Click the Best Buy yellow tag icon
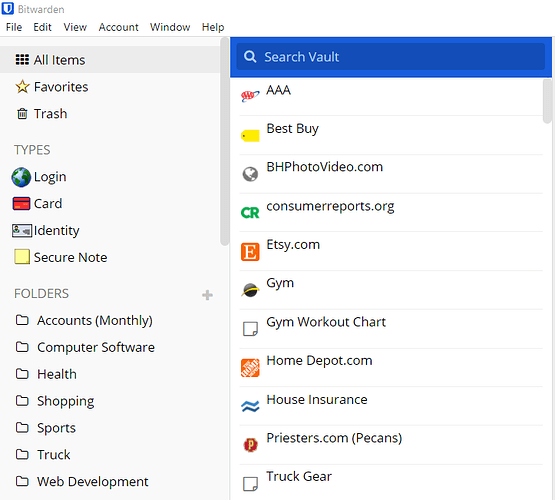 (x=250, y=136)
